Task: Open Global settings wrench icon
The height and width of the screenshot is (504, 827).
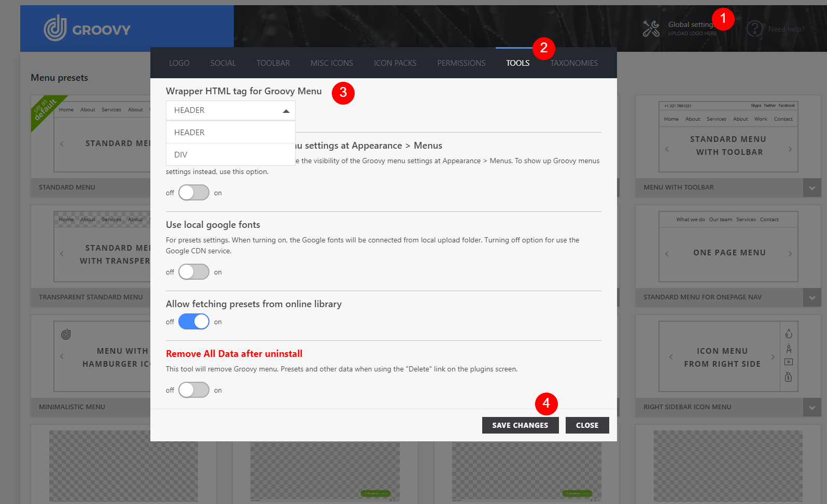Action: pos(651,28)
